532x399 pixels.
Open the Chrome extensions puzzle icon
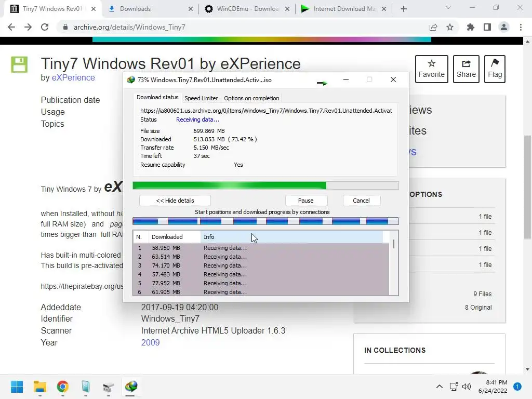(x=471, y=27)
